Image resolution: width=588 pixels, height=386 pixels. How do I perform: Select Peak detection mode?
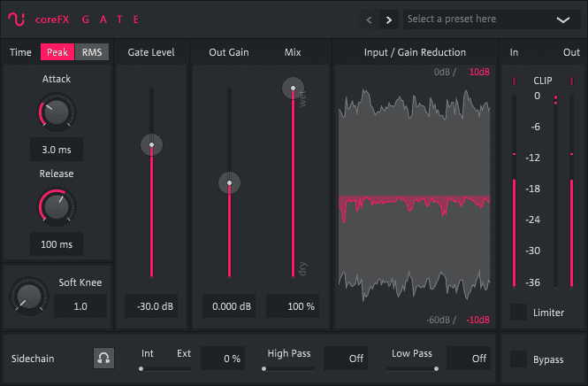57,52
